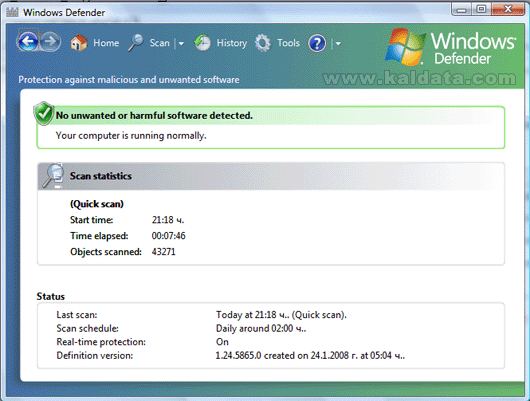
Task: Open the History toolbar label
Action: tap(232, 43)
